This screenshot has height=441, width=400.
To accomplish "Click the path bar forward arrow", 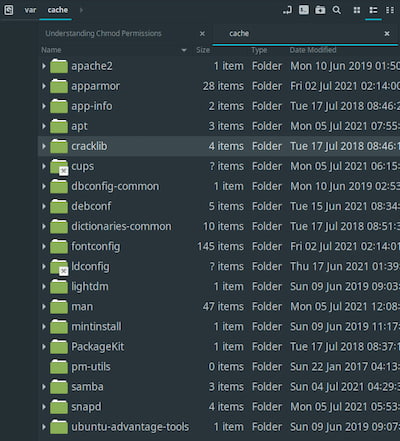I will 81,10.
